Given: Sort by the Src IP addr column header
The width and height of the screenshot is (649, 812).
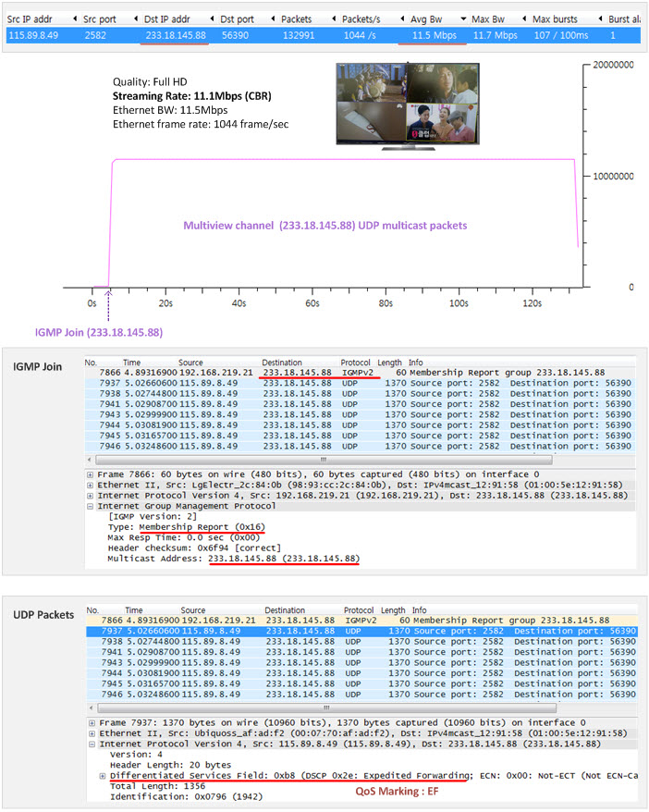Looking at the screenshot, I should (x=30, y=19).
